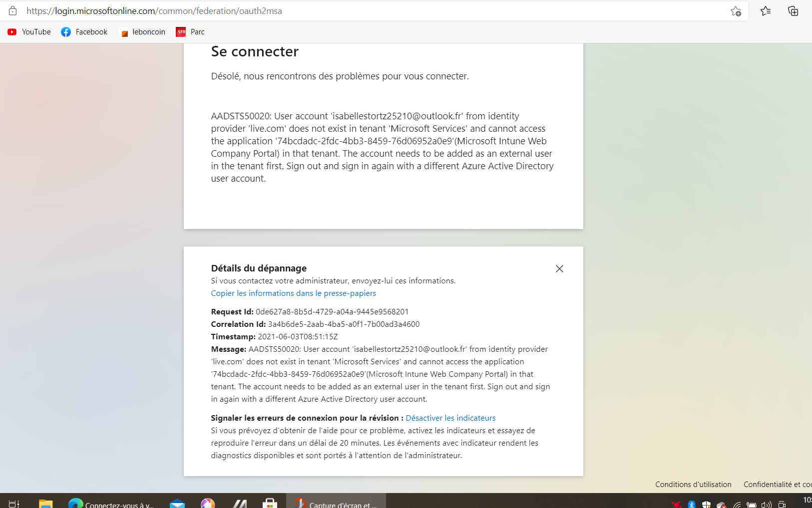Open Task View in the taskbar
This screenshot has width=812, height=508.
pos(14,503)
